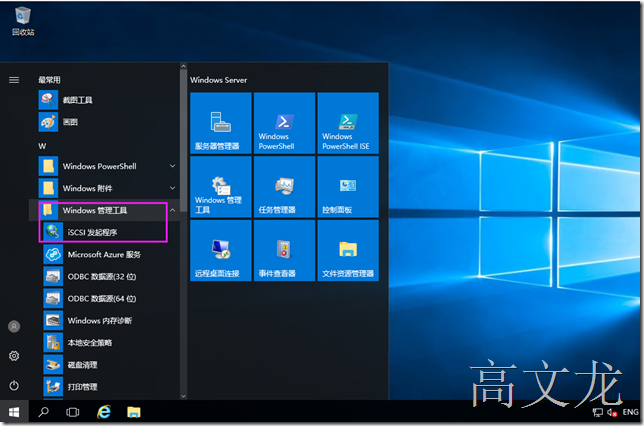Open the 服务器管理器 tile
The width and height of the screenshot is (644, 426).
221,123
